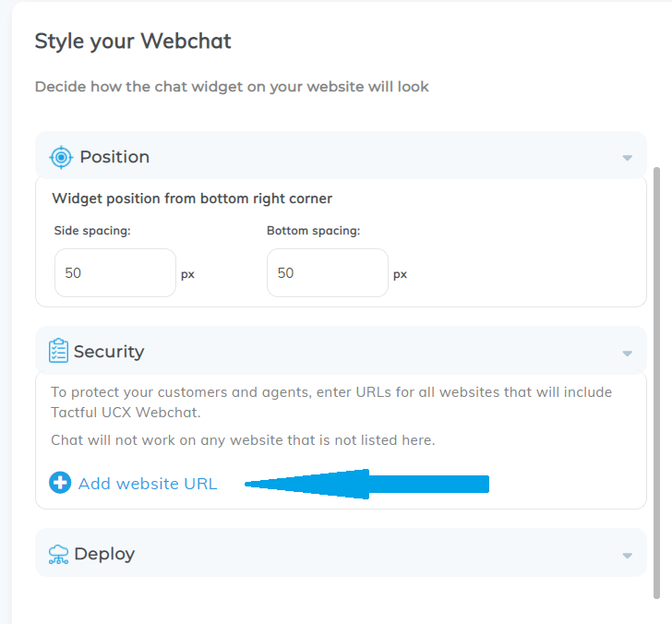Image resolution: width=672 pixels, height=624 pixels.
Task: Click the Chat will not work warning text
Action: (243, 440)
